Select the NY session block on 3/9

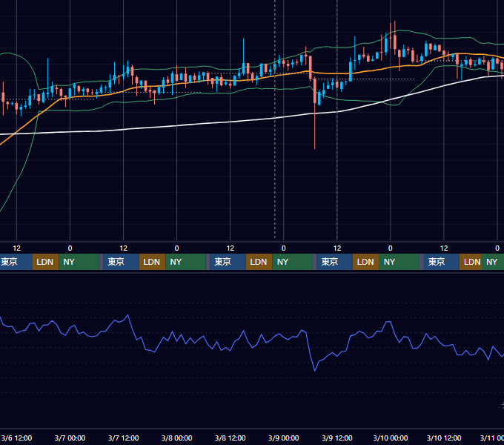point(399,262)
